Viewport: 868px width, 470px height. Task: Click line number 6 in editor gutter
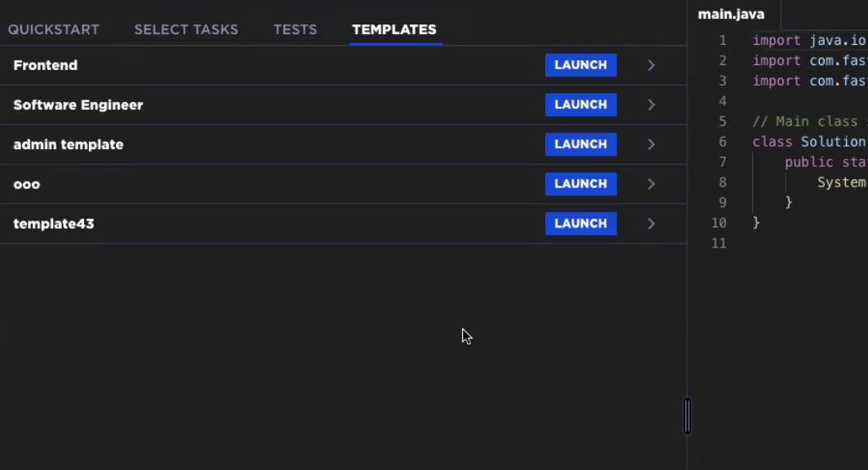coord(722,142)
